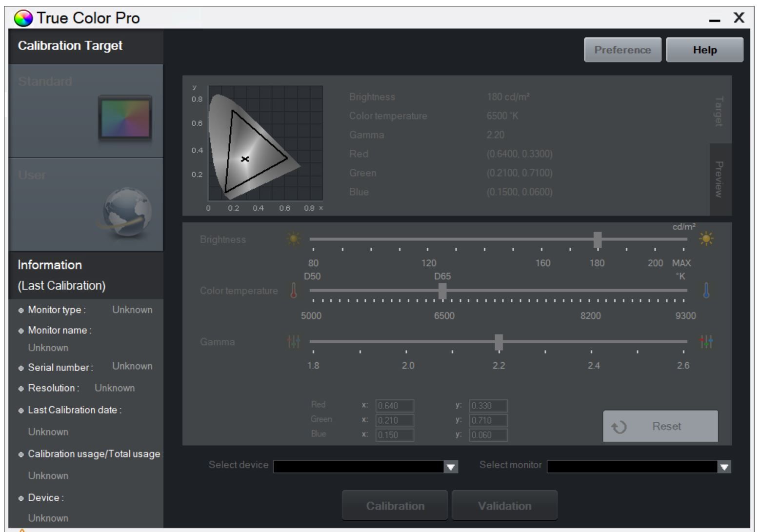Click the '120' brightness scale label
Viewport: 760px width, 532px height.
(429, 263)
